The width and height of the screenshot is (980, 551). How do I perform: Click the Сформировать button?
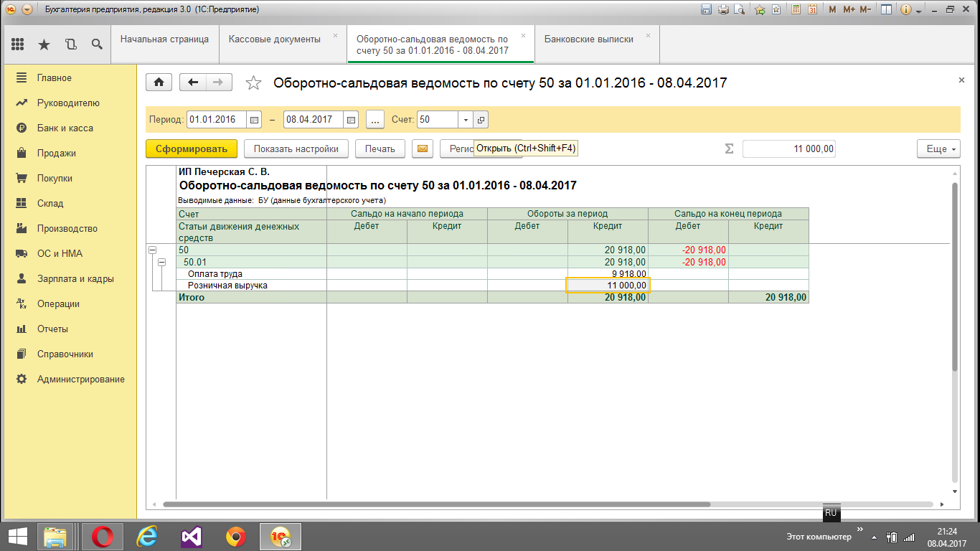pyautogui.click(x=191, y=149)
